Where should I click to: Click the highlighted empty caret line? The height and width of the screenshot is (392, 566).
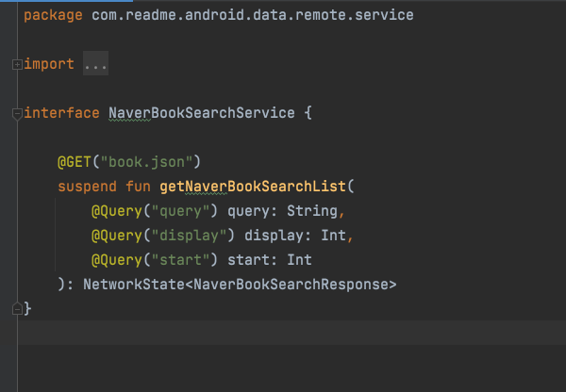coord(291,333)
